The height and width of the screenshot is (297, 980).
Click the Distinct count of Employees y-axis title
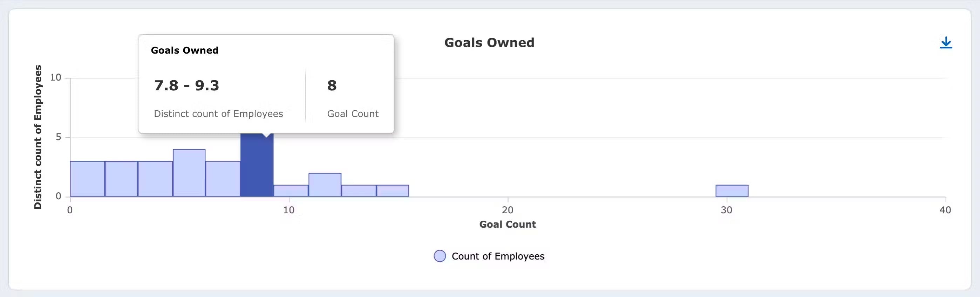pos(38,137)
